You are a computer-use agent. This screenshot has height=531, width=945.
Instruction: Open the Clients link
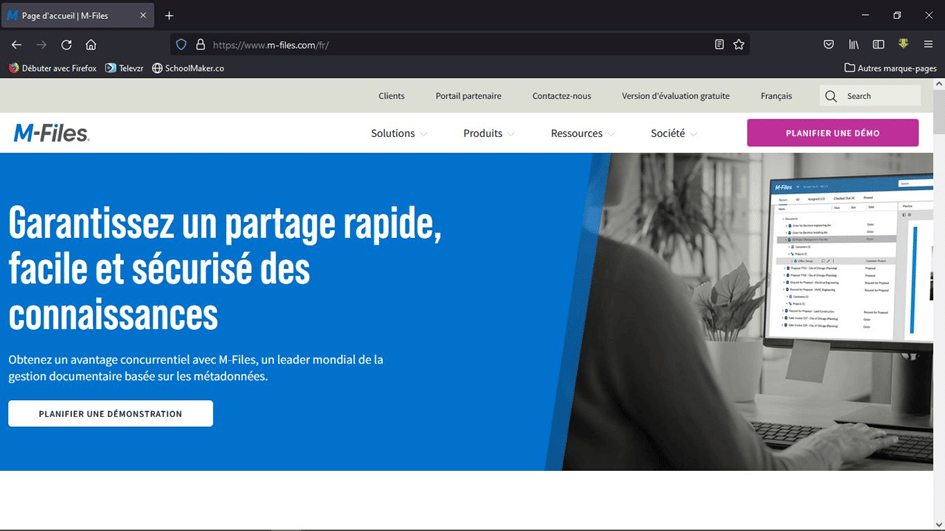coord(391,96)
